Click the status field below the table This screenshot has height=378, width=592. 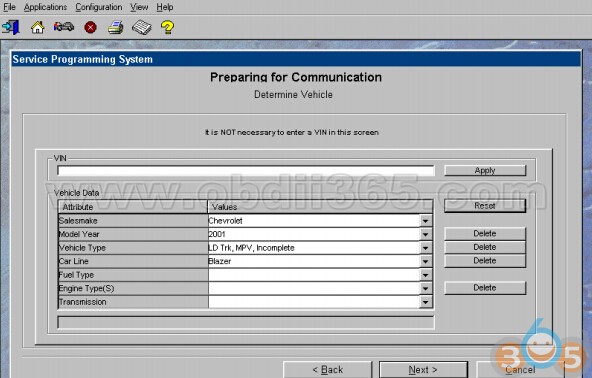point(246,322)
